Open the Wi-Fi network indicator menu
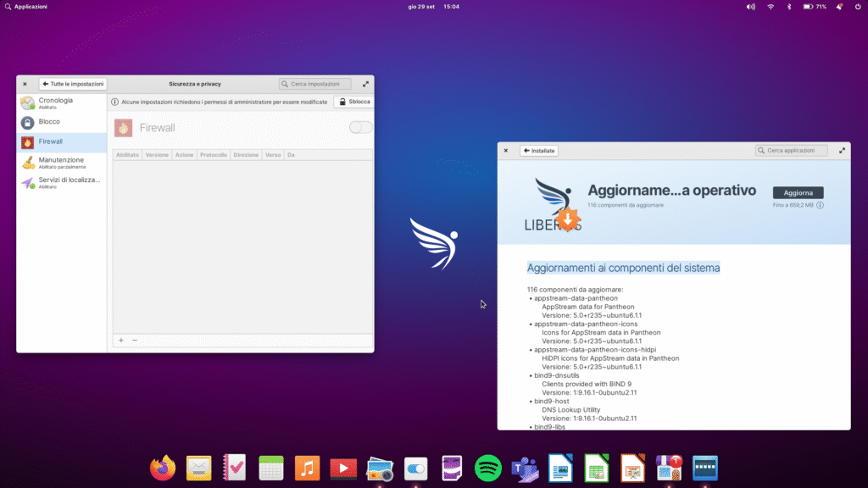868x488 pixels. point(771,7)
